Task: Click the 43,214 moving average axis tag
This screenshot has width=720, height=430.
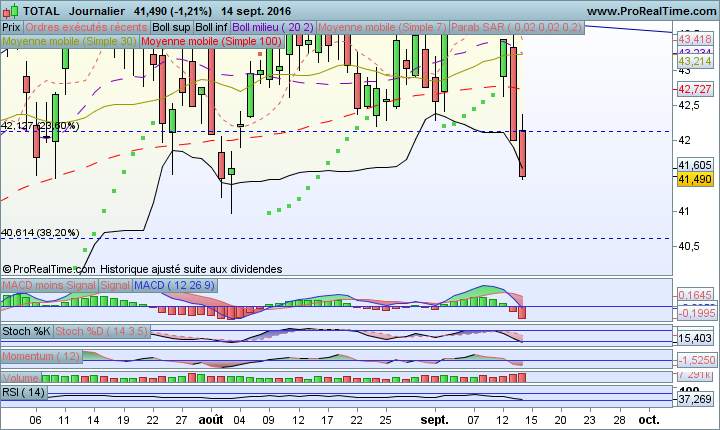Action: click(695, 61)
